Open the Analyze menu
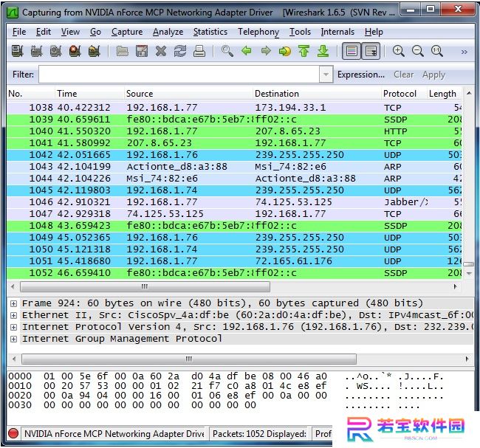480x448 pixels. tap(168, 32)
